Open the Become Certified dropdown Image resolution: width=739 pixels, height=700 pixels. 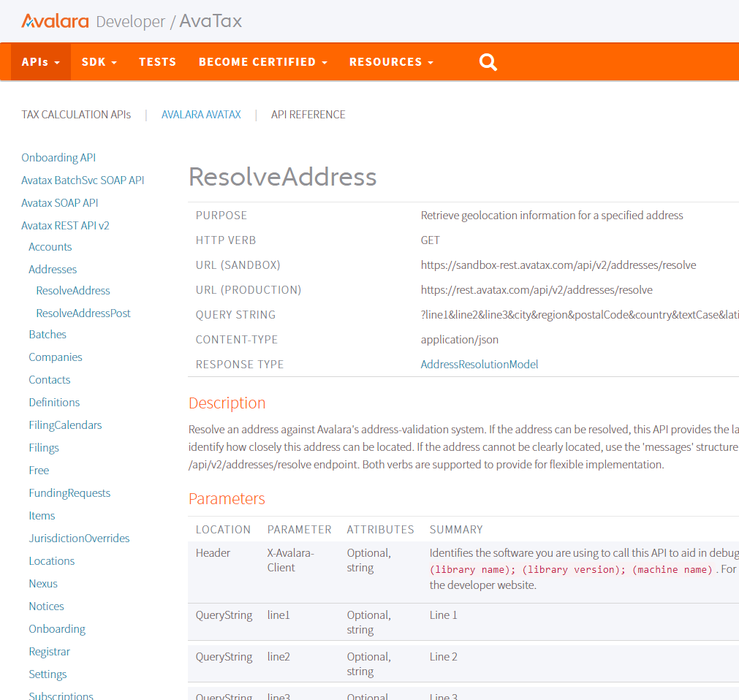pos(262,62)
